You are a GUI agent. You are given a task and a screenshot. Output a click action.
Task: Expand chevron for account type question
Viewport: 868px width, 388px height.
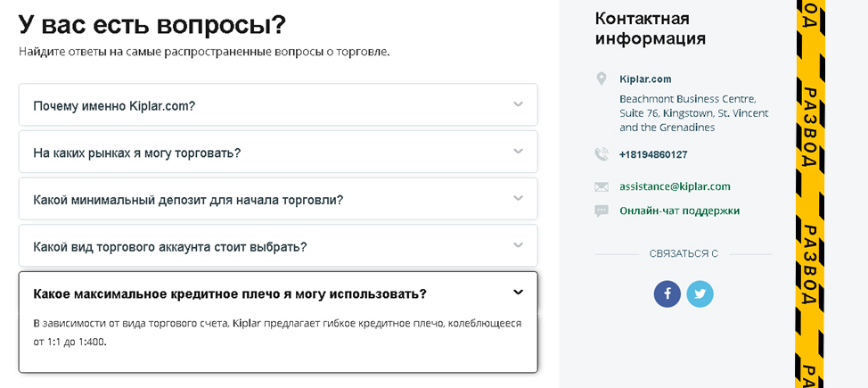coord(518,244)
